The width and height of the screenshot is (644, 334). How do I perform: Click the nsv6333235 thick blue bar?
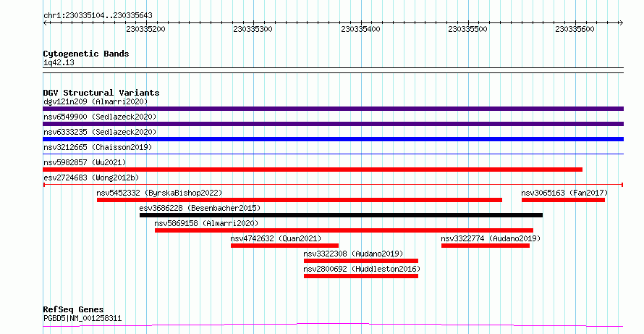[333, 139]
